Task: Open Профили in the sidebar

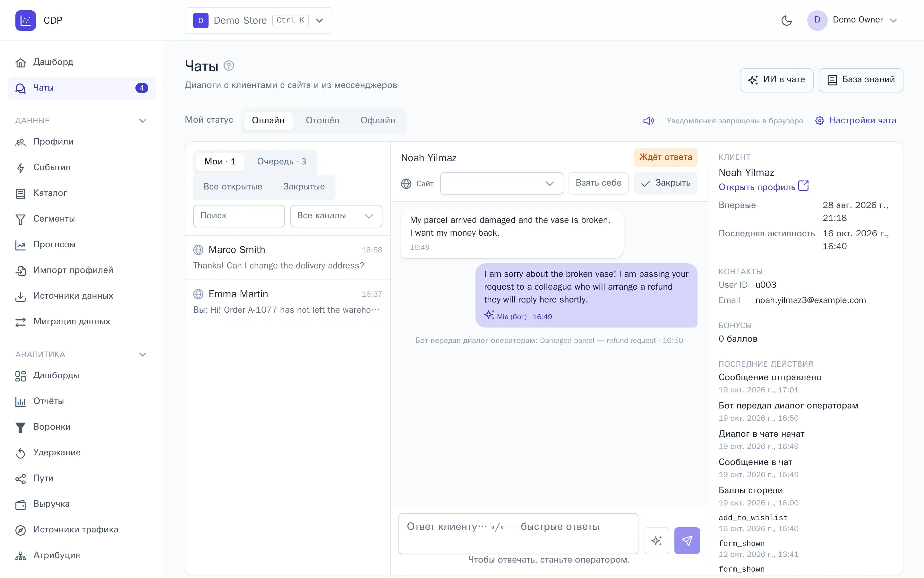Action: 82,142
